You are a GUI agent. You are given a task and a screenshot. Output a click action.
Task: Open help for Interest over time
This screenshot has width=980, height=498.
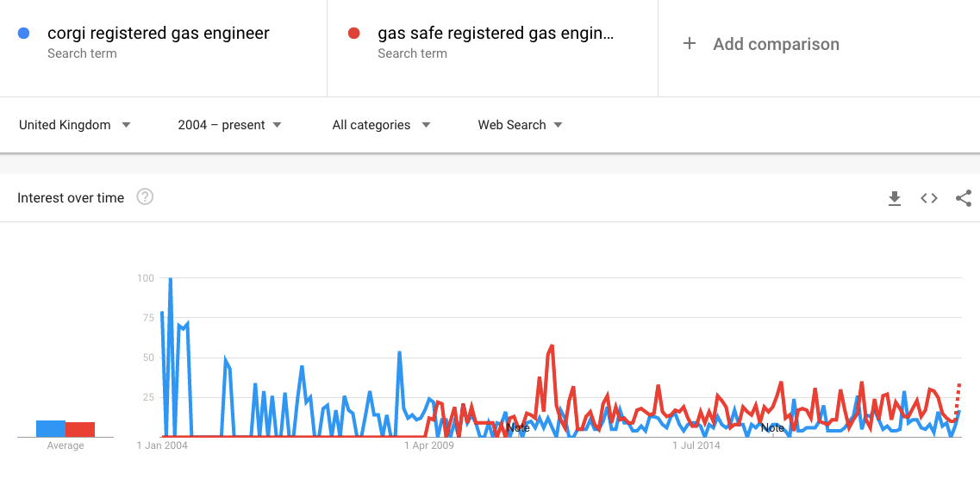click(x=145, y=196)
